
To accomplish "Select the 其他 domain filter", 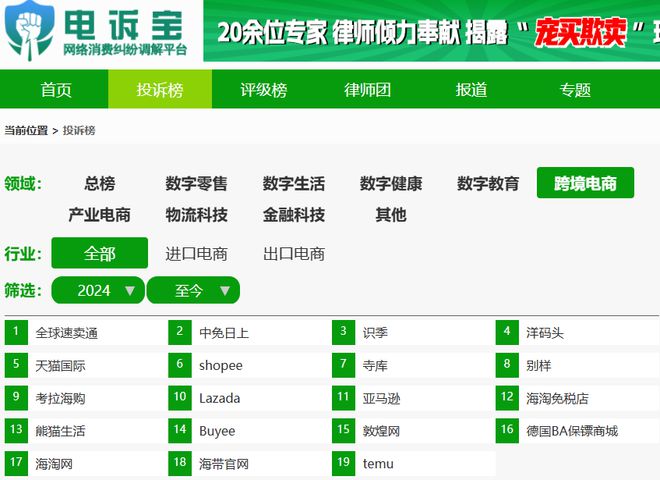I will [x=391, y=215].
